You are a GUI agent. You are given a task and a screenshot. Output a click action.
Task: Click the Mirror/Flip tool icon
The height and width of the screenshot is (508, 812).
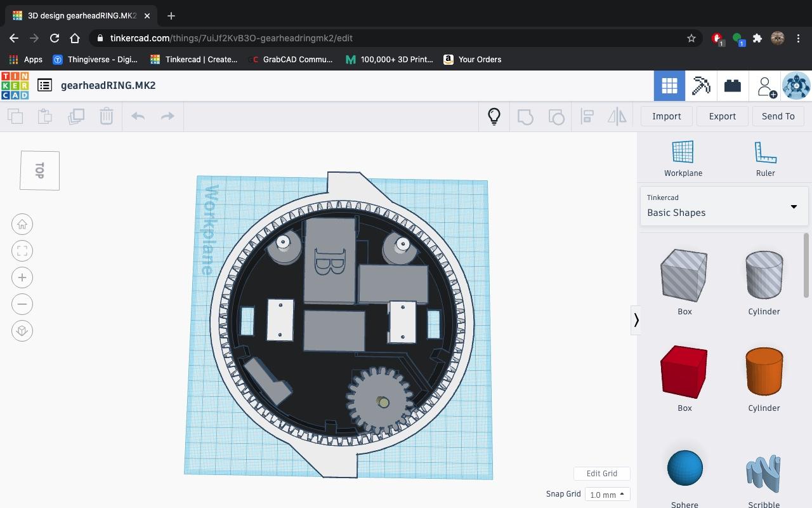[617, 117]
